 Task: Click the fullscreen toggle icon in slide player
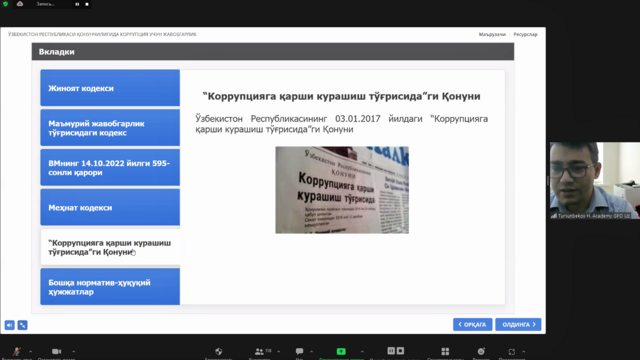[22, 325]
